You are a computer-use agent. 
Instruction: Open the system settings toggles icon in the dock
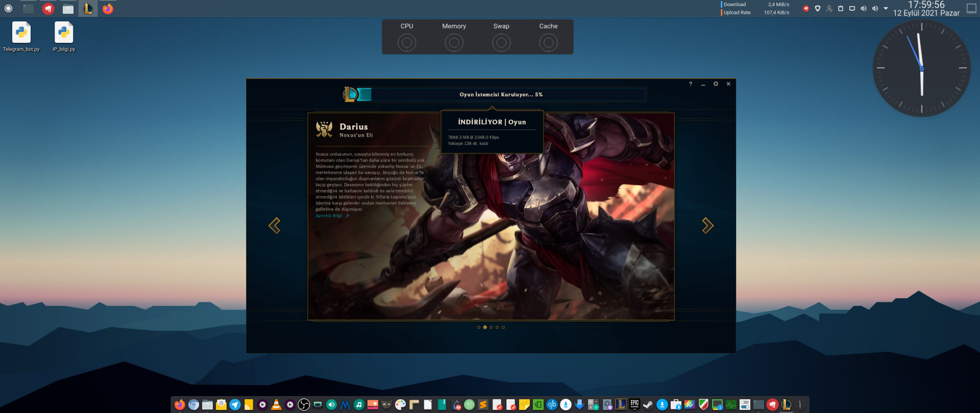pyautogui.click(x=745, y=405)
